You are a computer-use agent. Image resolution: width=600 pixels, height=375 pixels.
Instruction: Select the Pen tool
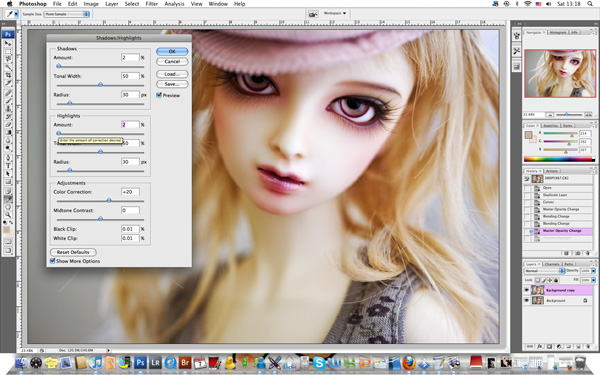click(8, 158)
